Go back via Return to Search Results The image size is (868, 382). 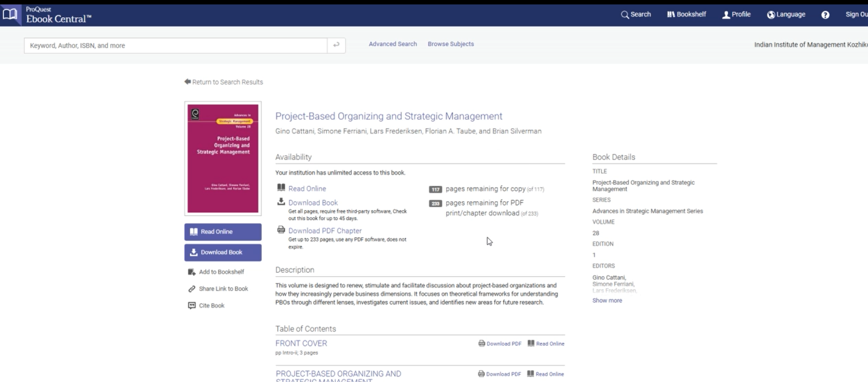click(x=224, y=82)
